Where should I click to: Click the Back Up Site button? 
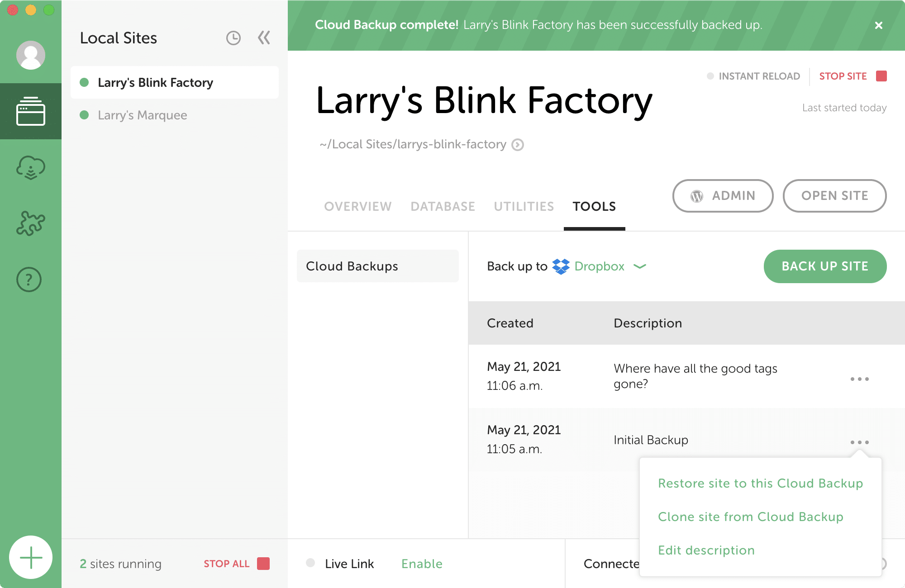pos(825,266)
